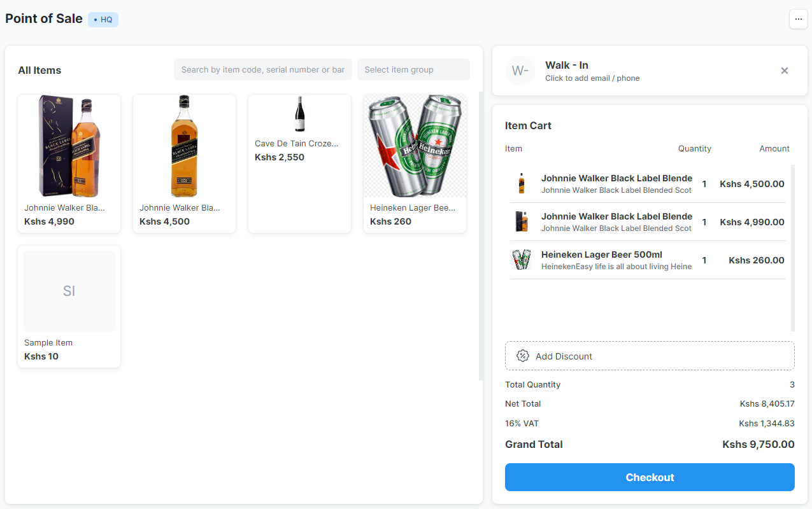The width and height of the screenshot is (812, 509).
Task: Open the three-dots options menu
Action: point(798,19)
